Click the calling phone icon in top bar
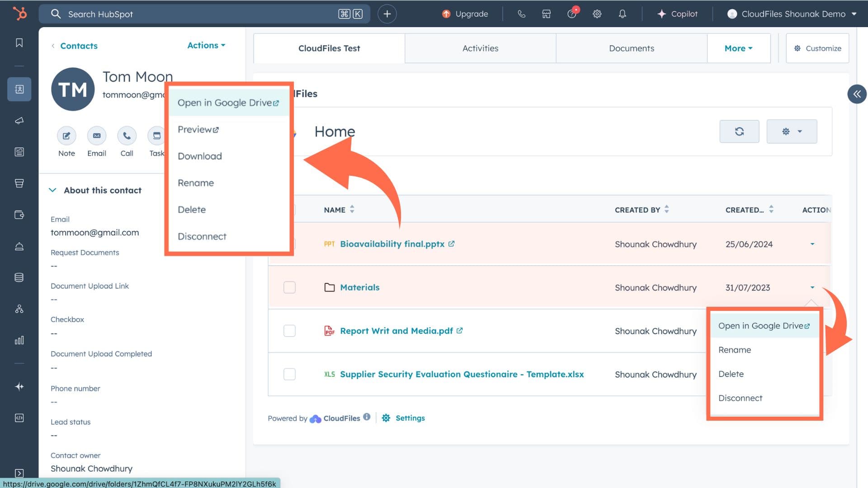The width and height of the screenshot is (868, 488). [521, 14]
